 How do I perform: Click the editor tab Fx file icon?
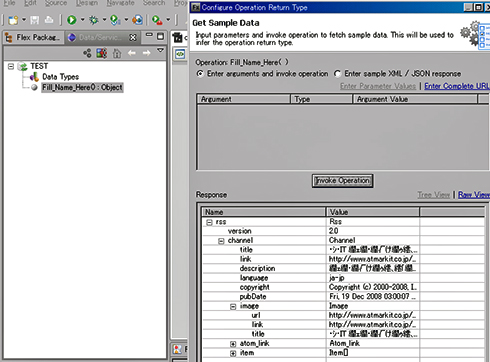coord(178,37)
